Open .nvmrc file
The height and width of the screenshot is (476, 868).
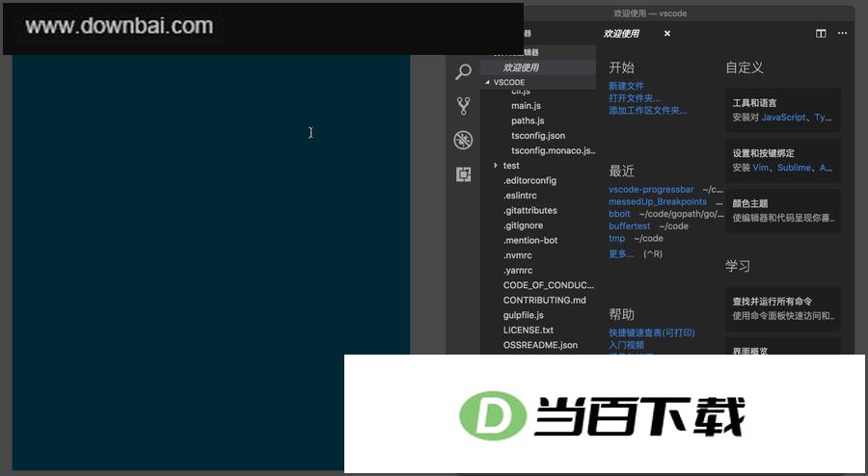[x=518, y=254]
